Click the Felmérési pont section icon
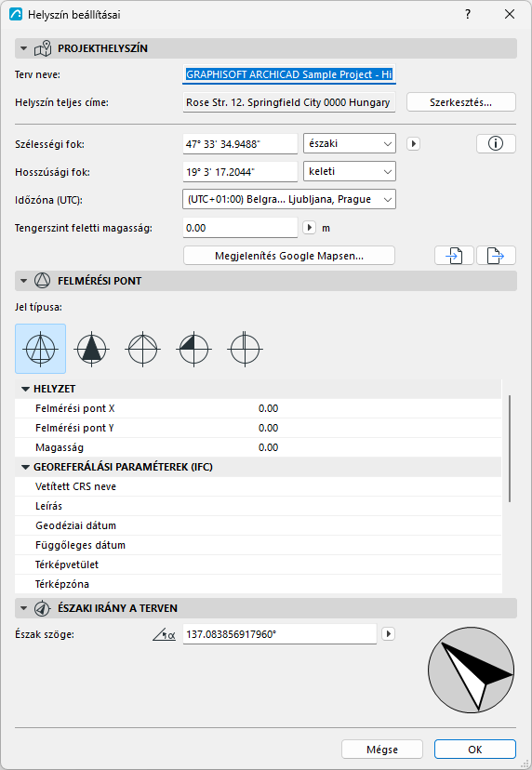The width and height of the screenshot is (532, 770). 43,281
